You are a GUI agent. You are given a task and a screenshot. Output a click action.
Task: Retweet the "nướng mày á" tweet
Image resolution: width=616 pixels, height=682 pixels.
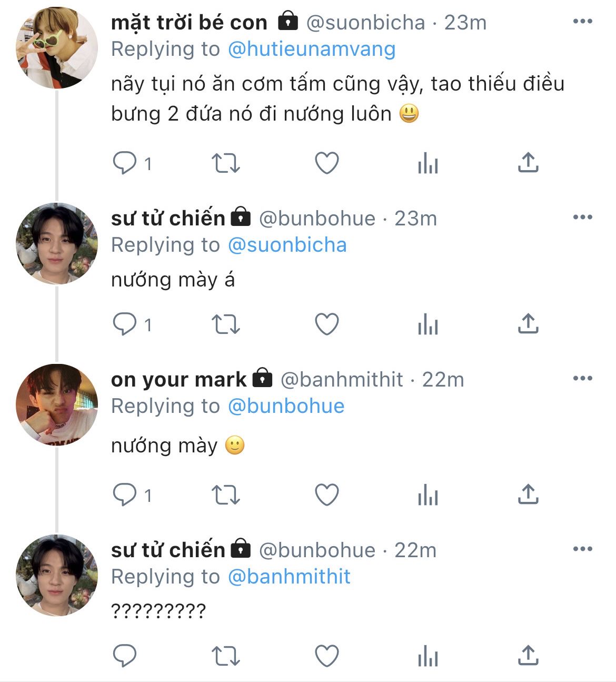pos(225,324)
